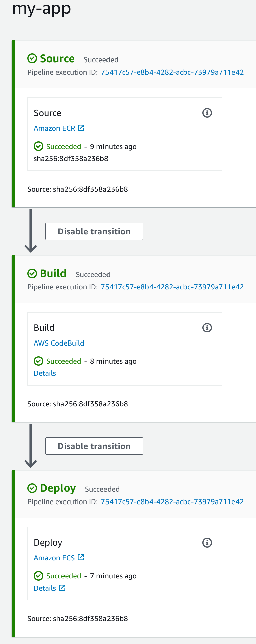Click the Build stage heading
The height and width of the screenshot is (644, 256).
[x=53, y=273]
